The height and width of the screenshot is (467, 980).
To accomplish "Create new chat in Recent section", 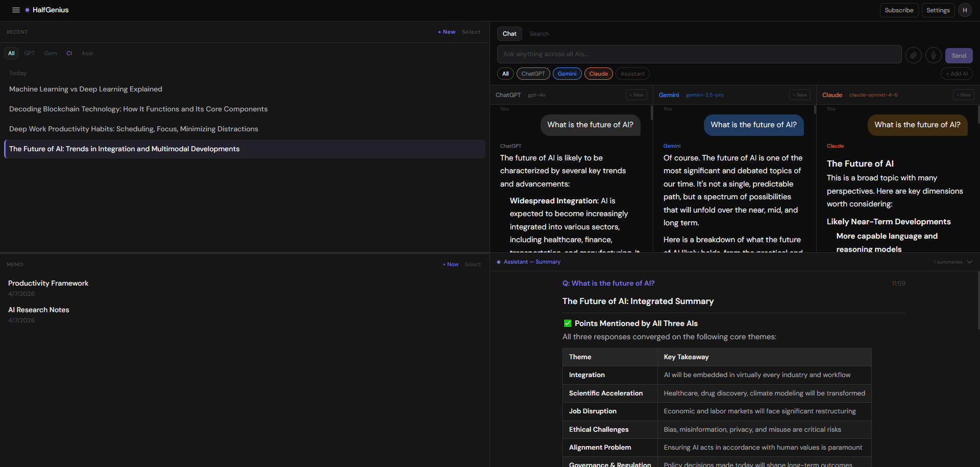I will (x=447, y=32).
